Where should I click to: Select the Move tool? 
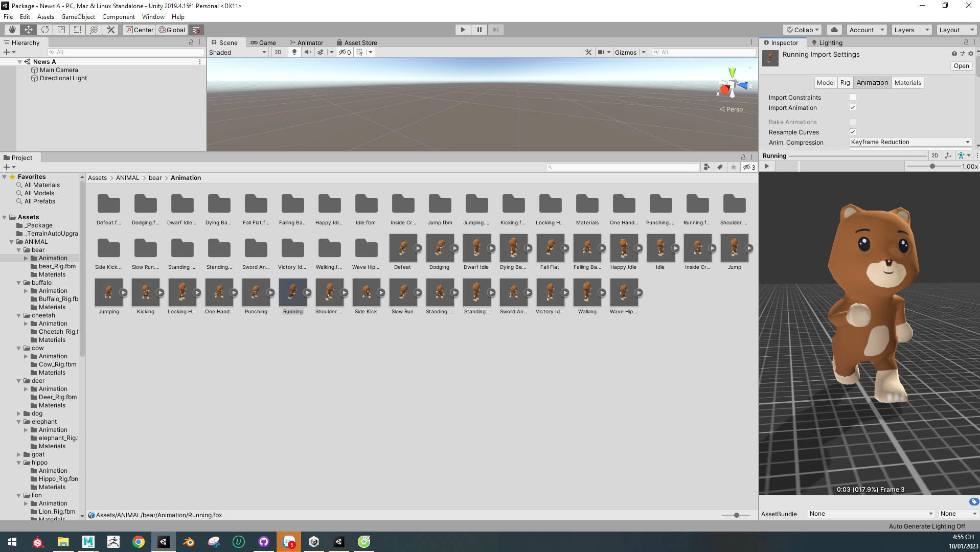pos(28,30)
